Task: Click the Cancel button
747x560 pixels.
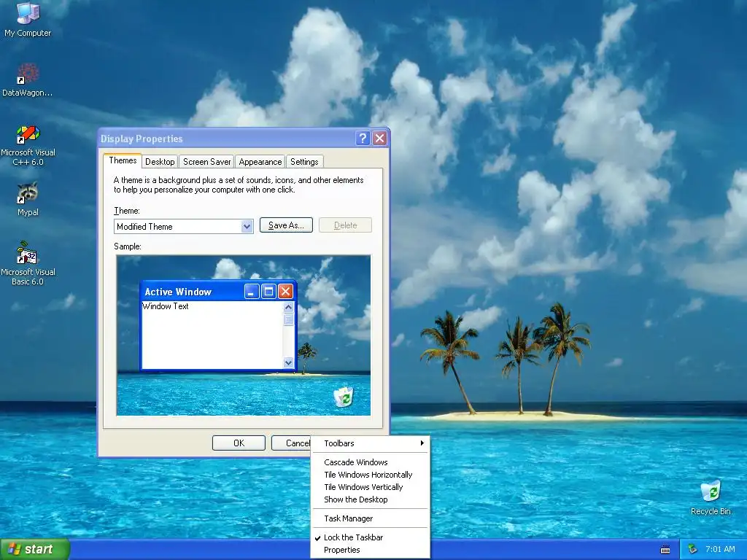Action: click(291, 443)
